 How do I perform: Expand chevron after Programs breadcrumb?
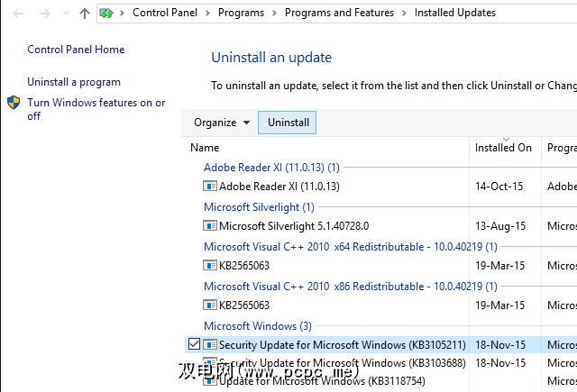pos(274,14)
